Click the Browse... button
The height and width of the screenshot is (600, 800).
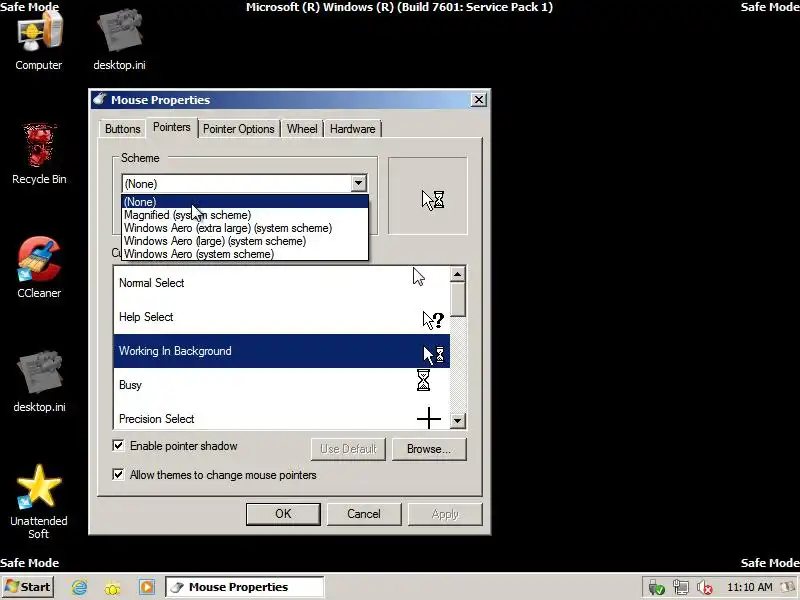point(429,449)
